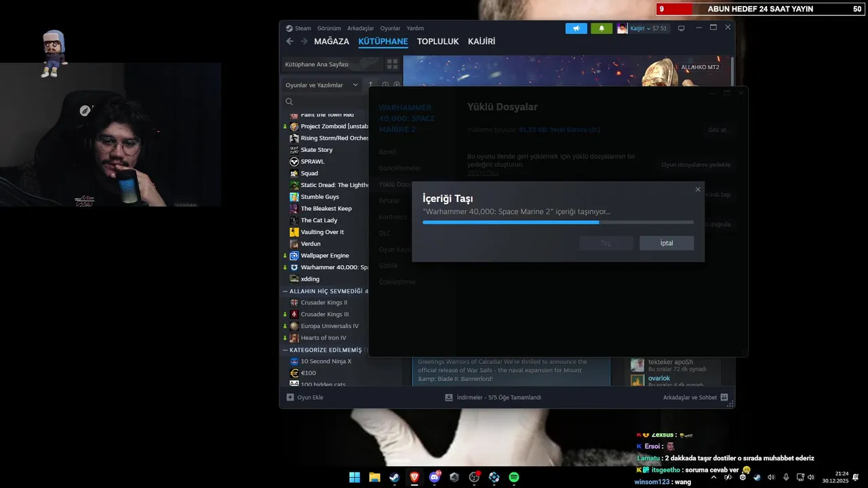
Task: Open the Arkadaşlar menu
Action: click(361, 28)
